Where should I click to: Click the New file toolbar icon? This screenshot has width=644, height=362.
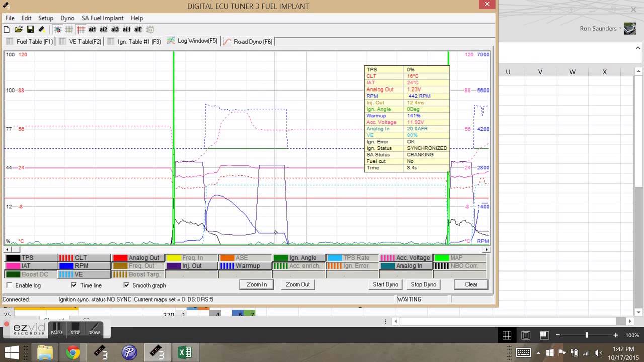[x=7, y=30]
